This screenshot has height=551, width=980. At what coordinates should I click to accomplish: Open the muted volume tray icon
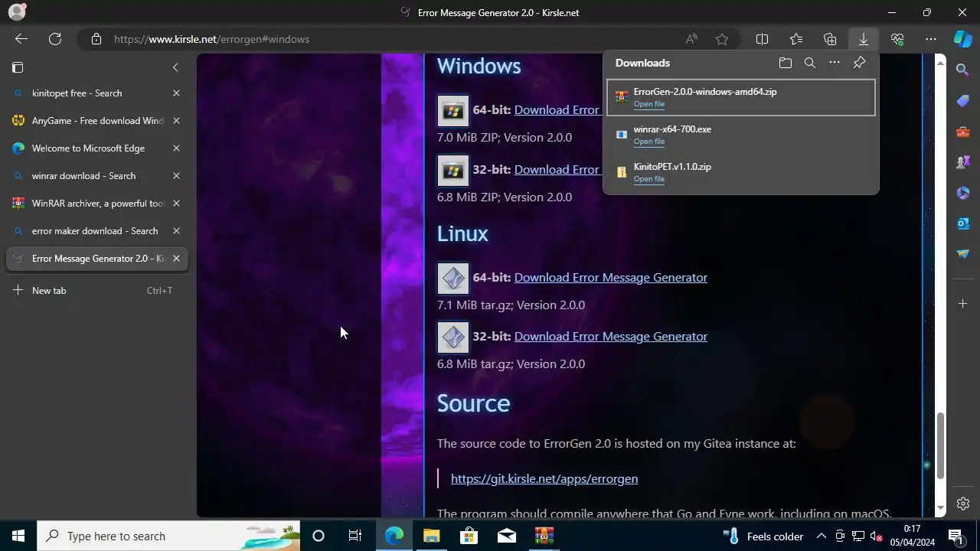coord(876,536)
